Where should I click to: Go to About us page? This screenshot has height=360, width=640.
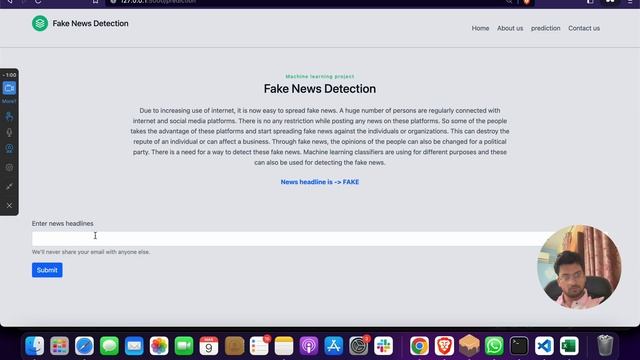tap(510, 28)
